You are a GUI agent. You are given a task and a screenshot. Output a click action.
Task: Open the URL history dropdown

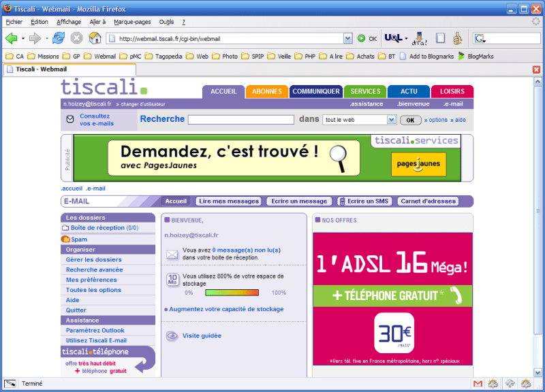point(347,39)
